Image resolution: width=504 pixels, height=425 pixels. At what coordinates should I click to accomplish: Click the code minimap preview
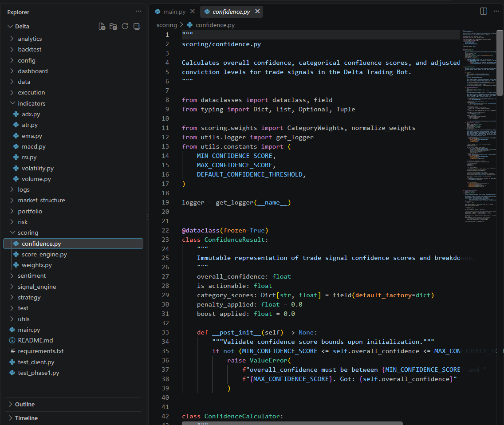pyautogui.click(x=479, y=126)
